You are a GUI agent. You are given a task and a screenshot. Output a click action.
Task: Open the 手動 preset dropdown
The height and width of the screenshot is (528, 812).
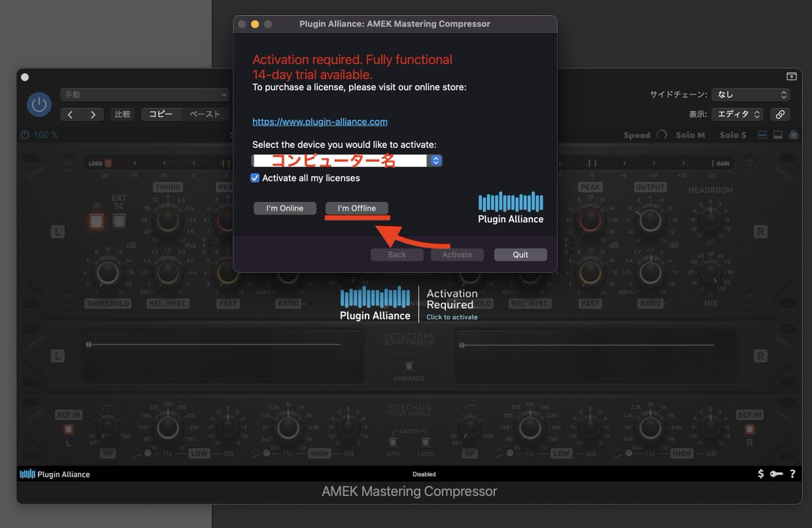point(145,95)
